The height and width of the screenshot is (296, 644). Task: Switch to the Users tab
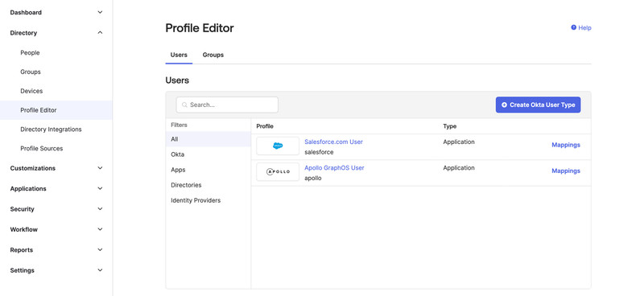click(179, 55)
